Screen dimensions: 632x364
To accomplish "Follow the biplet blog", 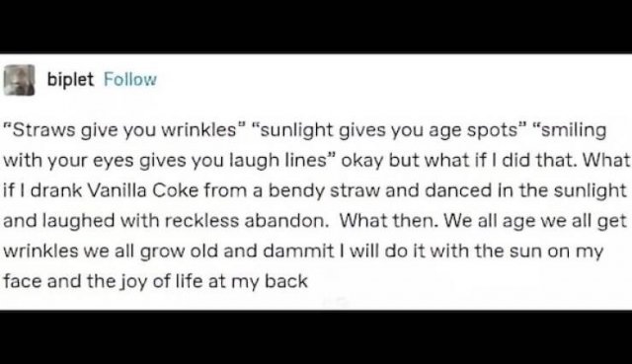I will 130,79.
